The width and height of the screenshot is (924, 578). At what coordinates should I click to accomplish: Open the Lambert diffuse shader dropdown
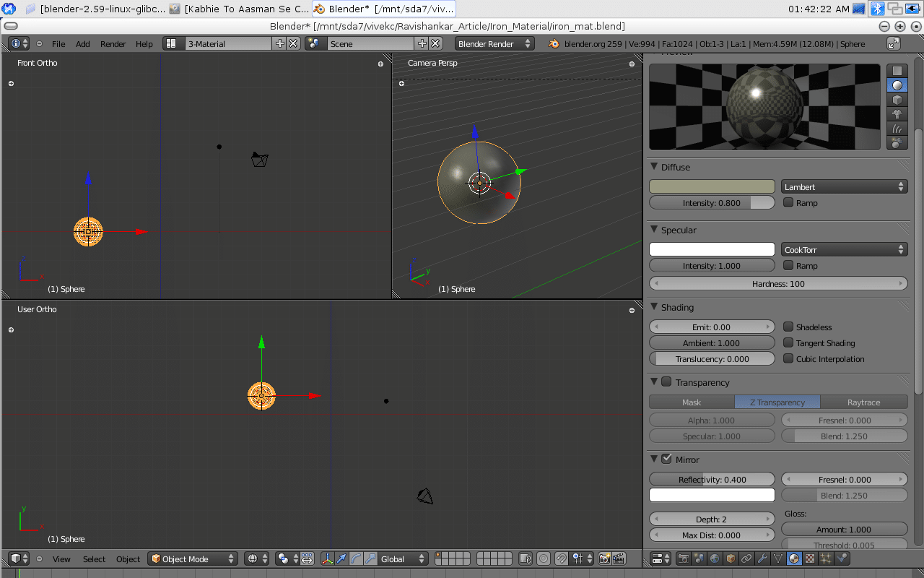[844, 187]
